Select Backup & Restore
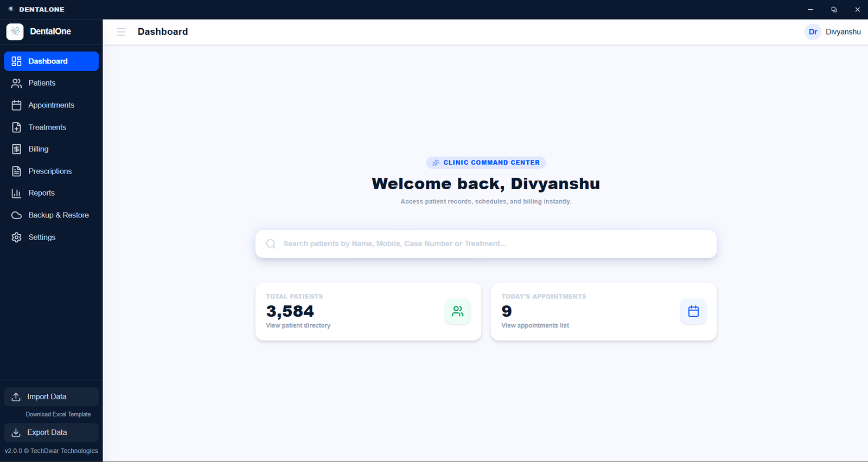The image size is (868, 462). [x=52, y=215]
